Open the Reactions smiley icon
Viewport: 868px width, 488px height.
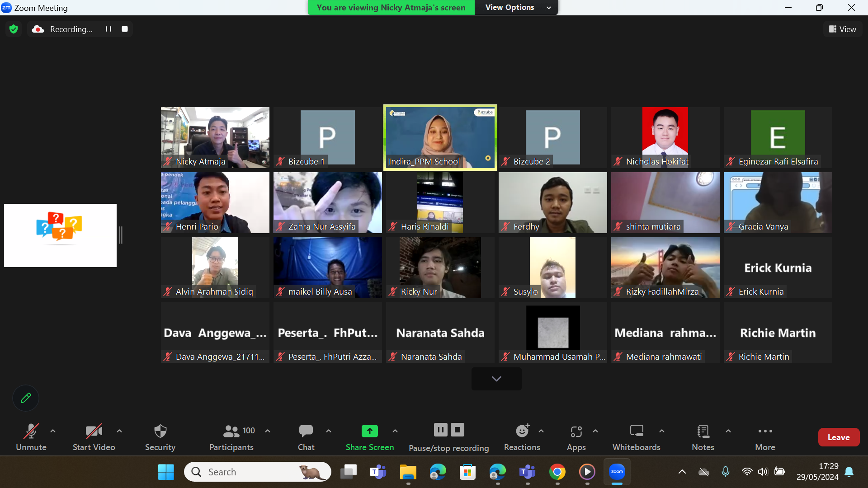(x=522, y=432)
